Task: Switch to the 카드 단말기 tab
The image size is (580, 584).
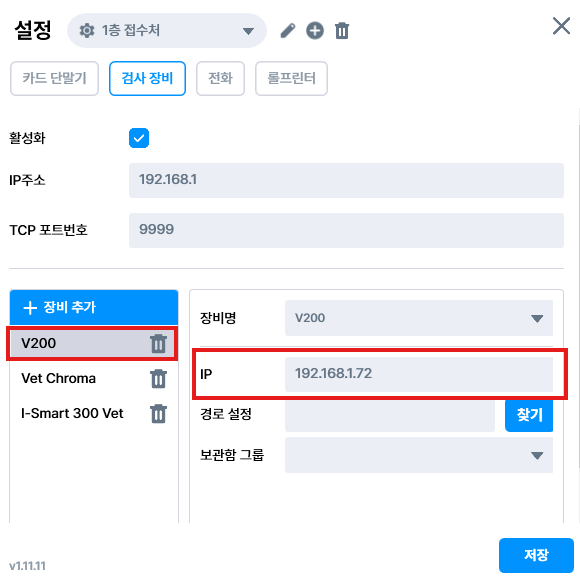Action: pos(54,79)
